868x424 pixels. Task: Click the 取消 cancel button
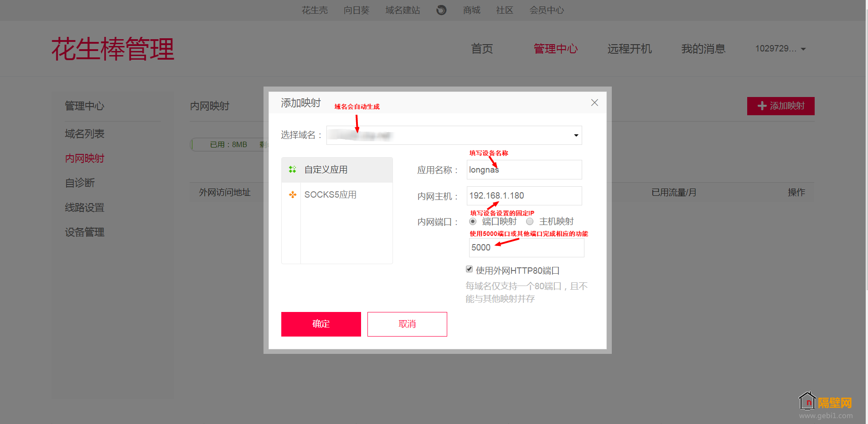tap(407, 324)
